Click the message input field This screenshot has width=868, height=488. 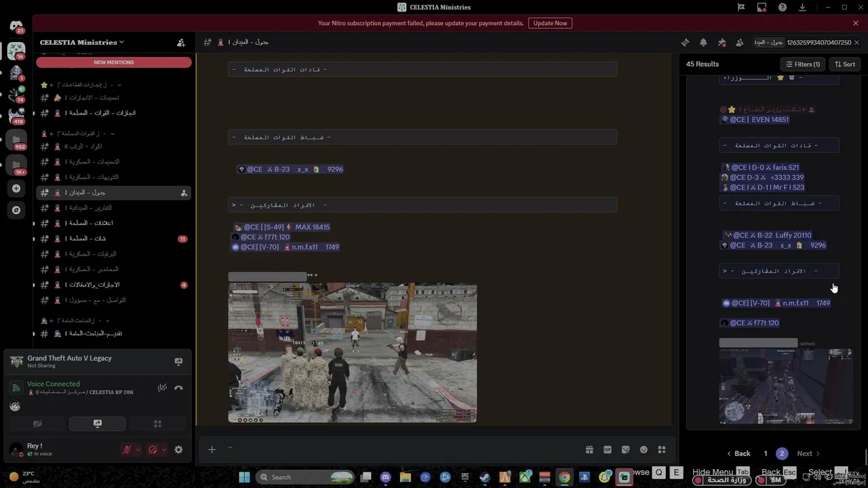(x=403, y=449)
